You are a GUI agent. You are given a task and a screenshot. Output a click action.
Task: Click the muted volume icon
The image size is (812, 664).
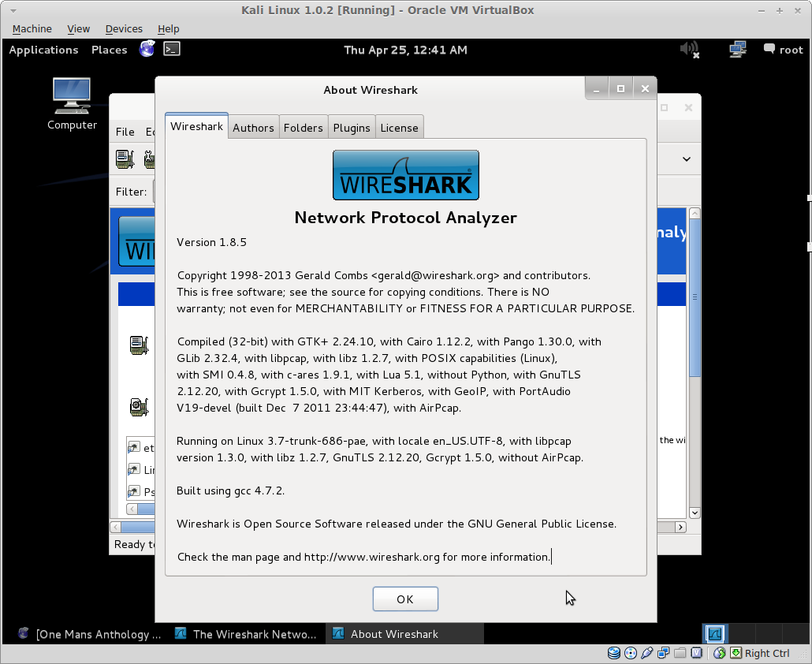690,50
